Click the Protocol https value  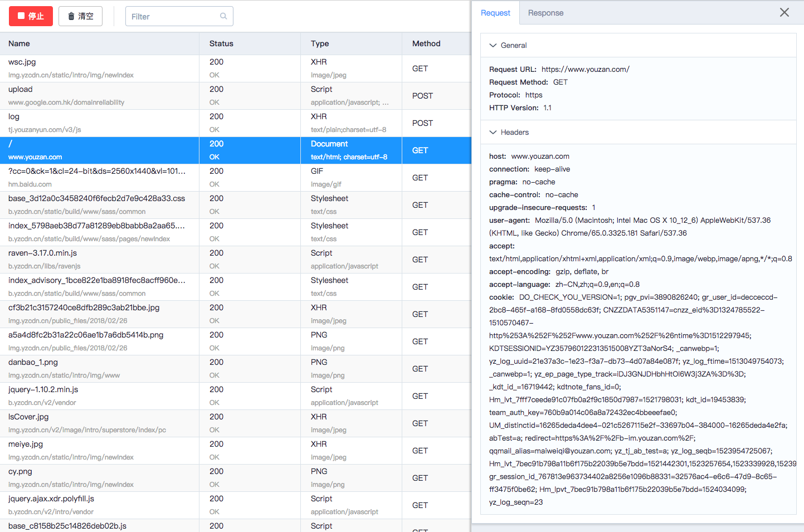click(x=534, y=95)
